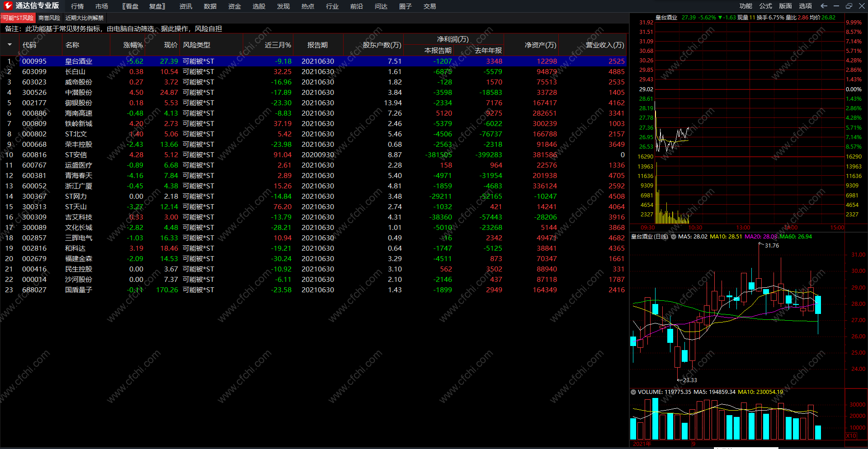Select the ST网力 stock row
Viewport: 868px width, 449px height.
(x=314, y=196)
